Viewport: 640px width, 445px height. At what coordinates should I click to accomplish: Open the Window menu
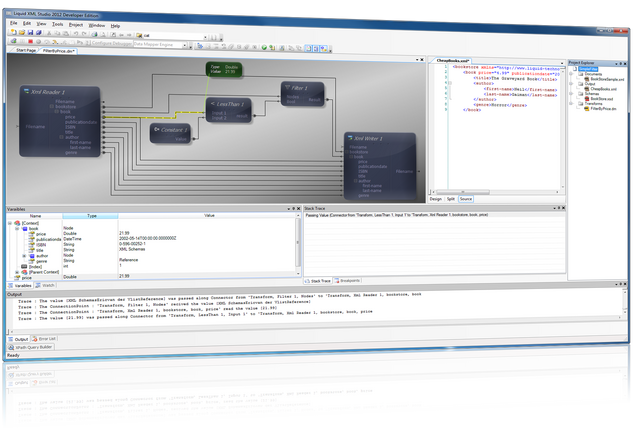[97, 25]
